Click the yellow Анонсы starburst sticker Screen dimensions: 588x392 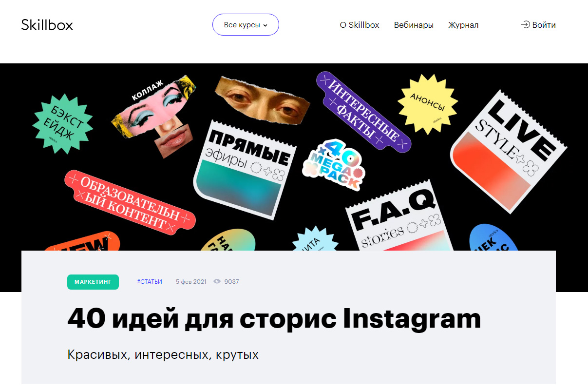click(428, 104)
